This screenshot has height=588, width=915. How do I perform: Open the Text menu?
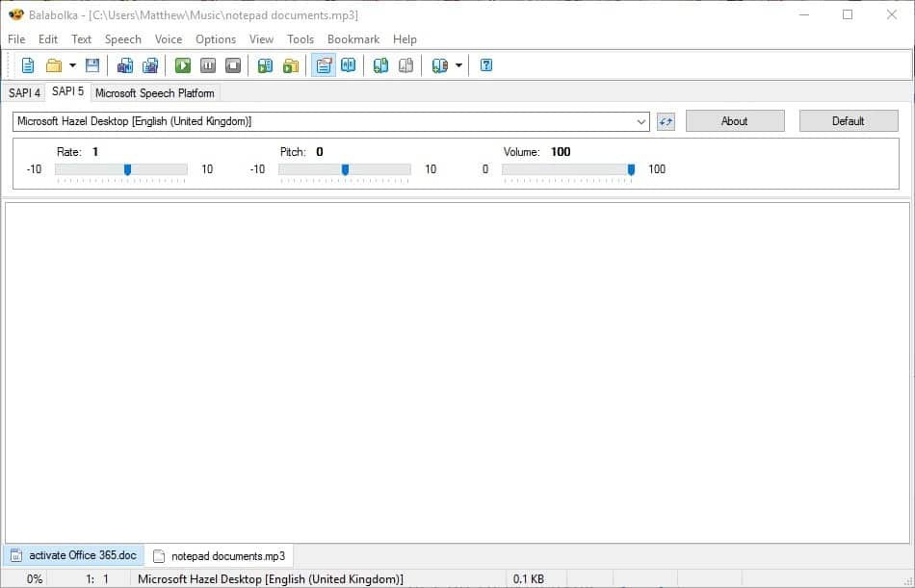pos(81,39)
